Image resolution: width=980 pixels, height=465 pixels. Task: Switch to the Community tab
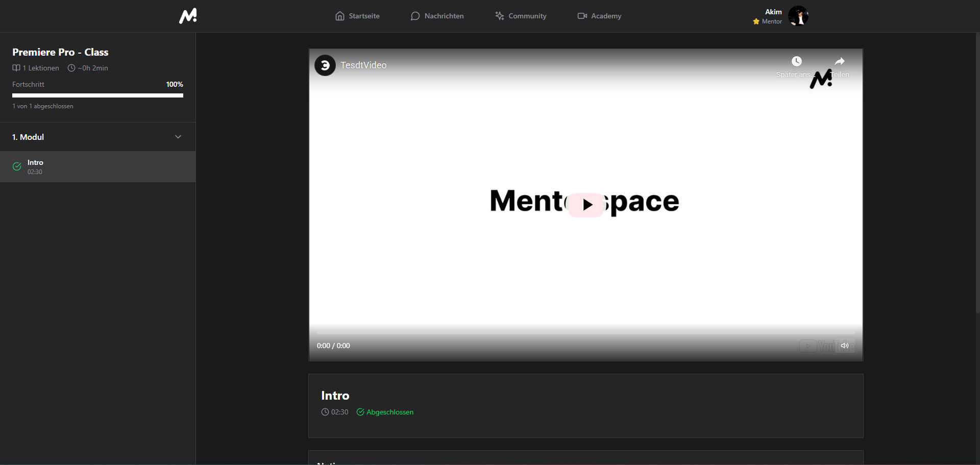pyautogui.click(x=527, y=16)
